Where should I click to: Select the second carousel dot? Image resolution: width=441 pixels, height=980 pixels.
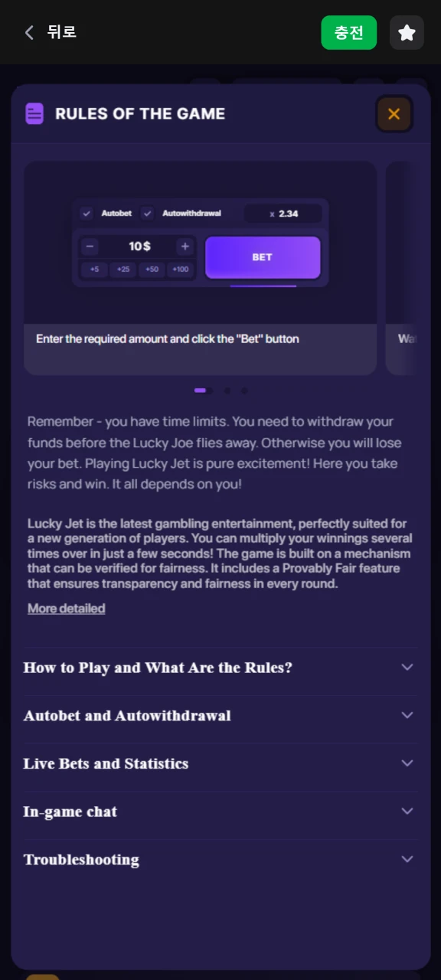[227, 390]
